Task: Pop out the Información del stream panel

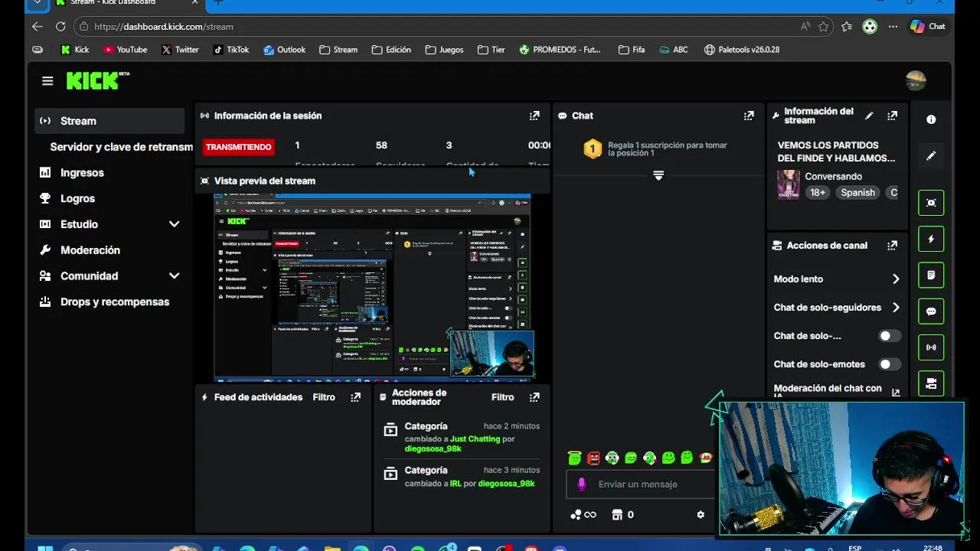Action: 892,116
